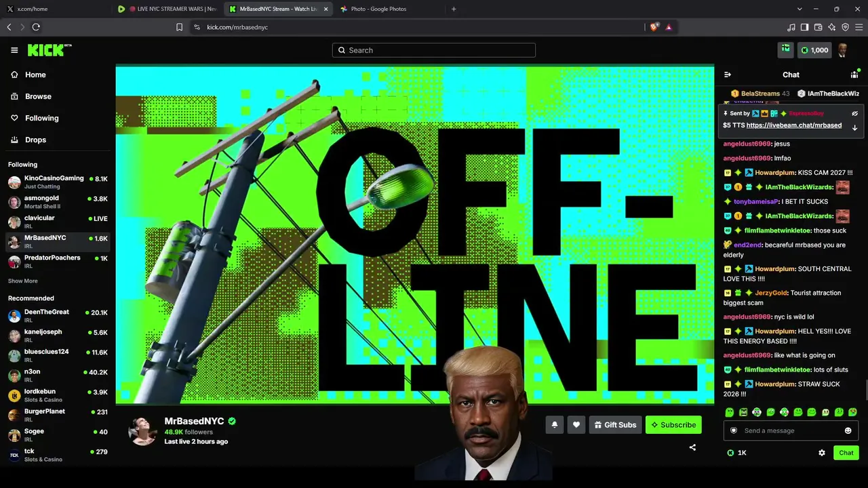Click the search field on Kick
This screenshot has height=488, width=868.
pyautogui.click(x=434, y=50)
